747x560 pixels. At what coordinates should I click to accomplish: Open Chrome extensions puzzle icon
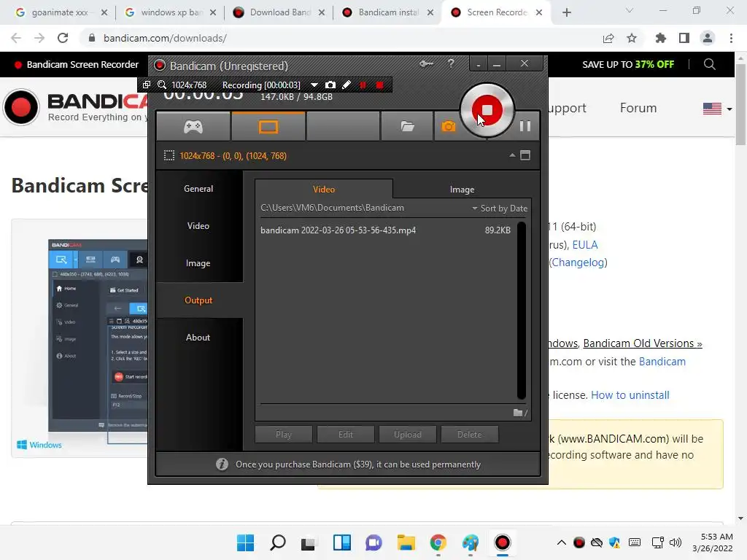660,38
